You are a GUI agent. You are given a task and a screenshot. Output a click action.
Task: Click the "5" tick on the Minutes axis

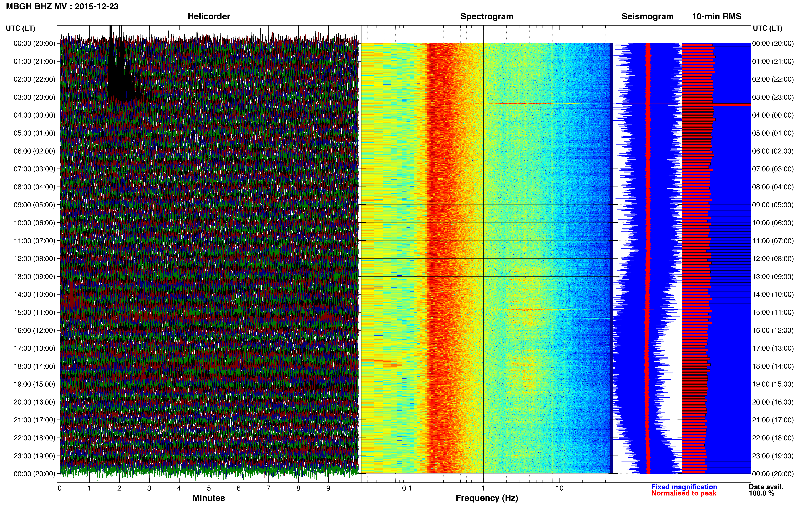click(x=209, y=488)
